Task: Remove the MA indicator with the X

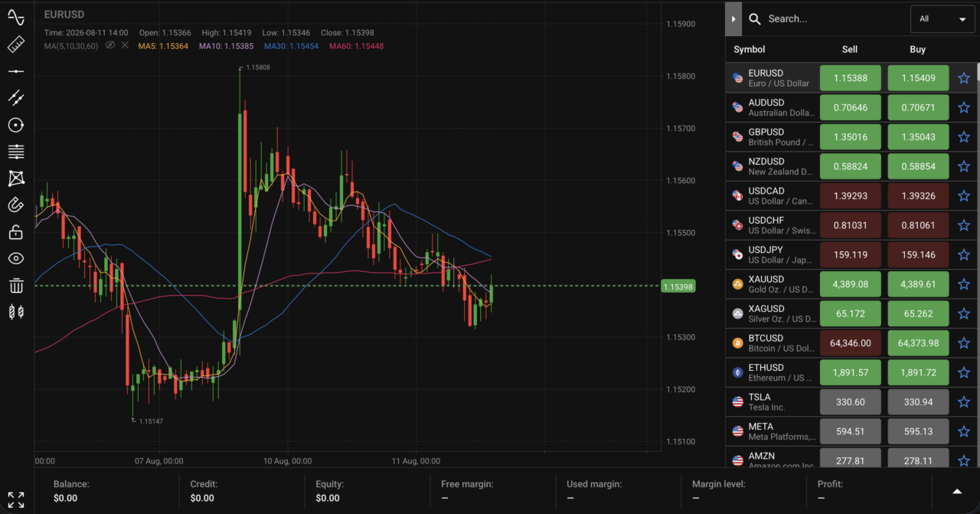Action: point(125,45)
